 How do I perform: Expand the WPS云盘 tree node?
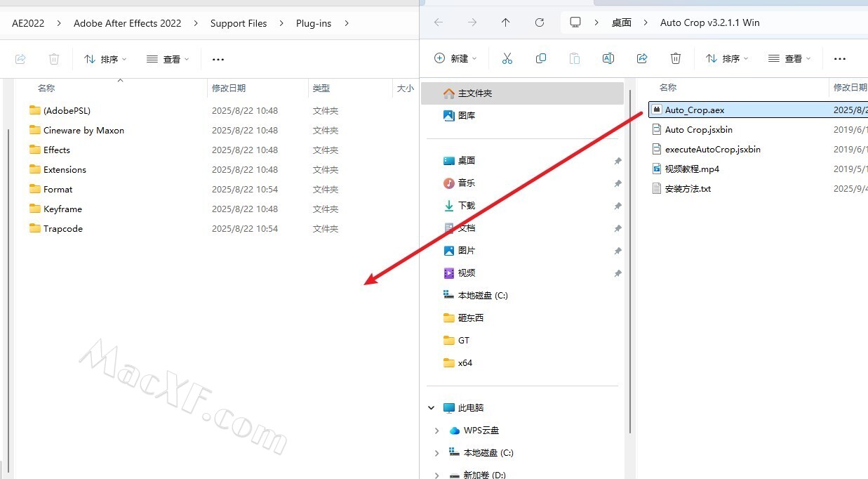pos(436,430)
